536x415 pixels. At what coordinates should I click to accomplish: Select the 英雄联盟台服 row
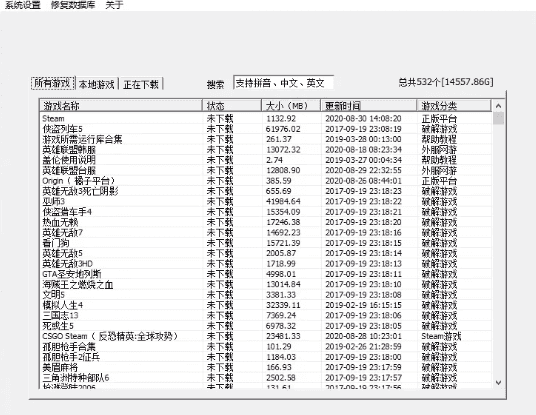click(x=266, y=170)
